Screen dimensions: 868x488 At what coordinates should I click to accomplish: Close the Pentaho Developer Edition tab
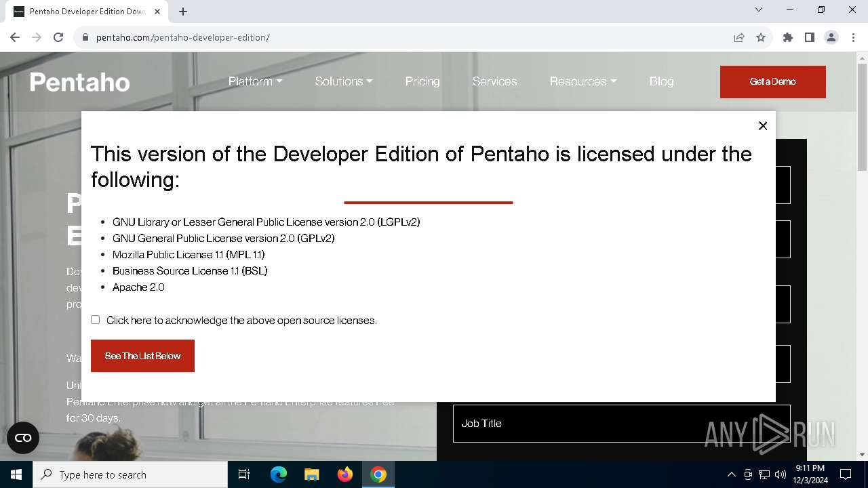(158, 12)
